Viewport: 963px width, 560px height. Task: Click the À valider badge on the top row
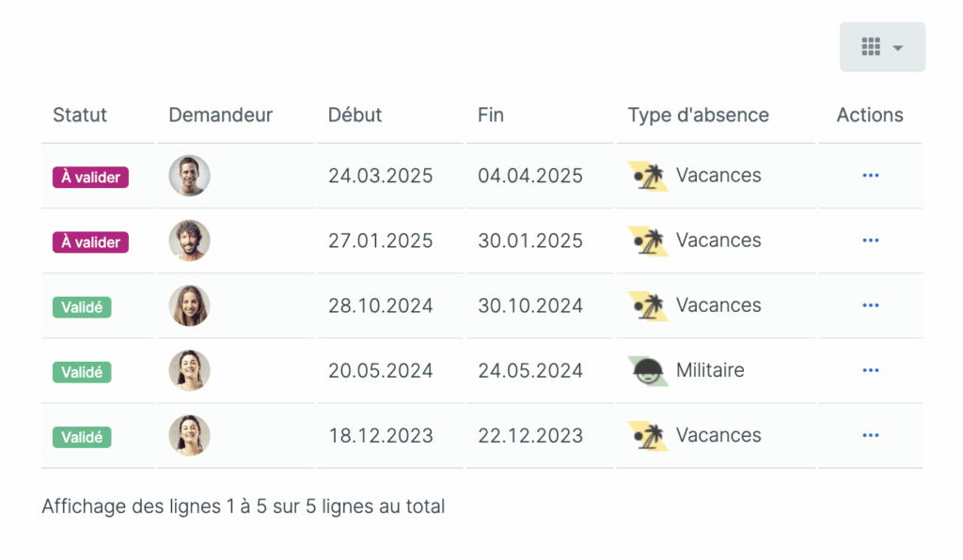(89, 177)
